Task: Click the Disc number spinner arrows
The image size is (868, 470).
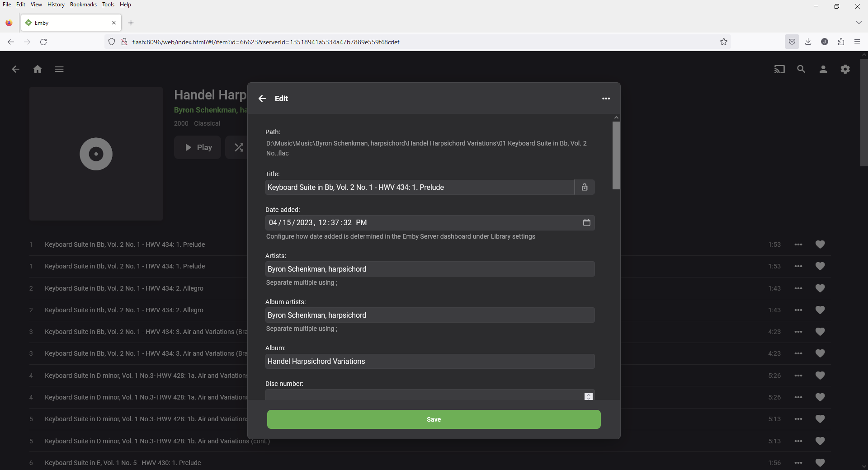Action: (x=588, y=396)
